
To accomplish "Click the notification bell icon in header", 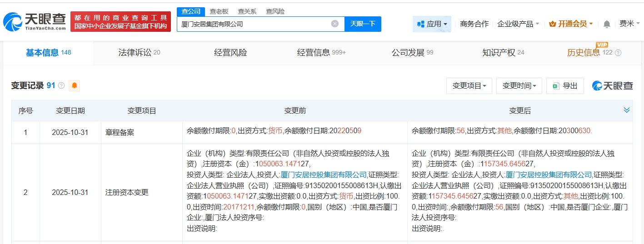I will [607, 24].
